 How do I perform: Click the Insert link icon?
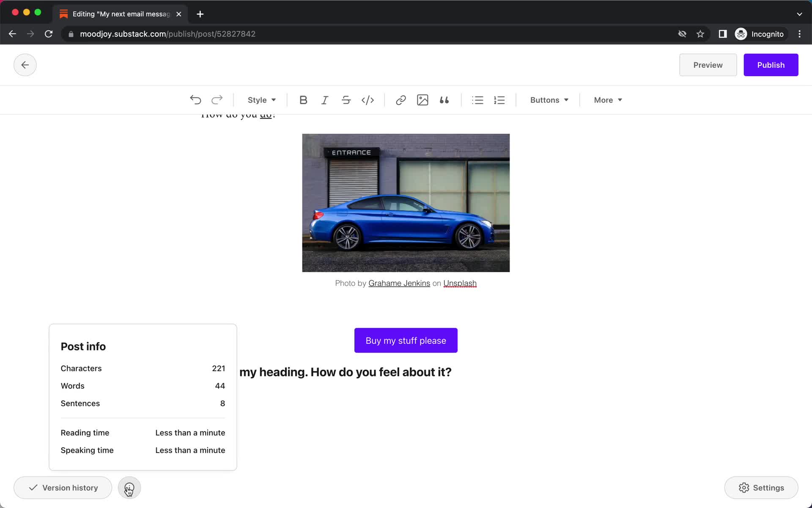point(401,99)
